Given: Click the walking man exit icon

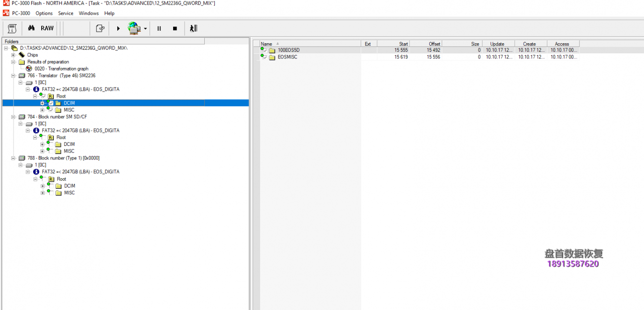Looking at the screenshot, I should pyautogui.click(x=193, y=28).
